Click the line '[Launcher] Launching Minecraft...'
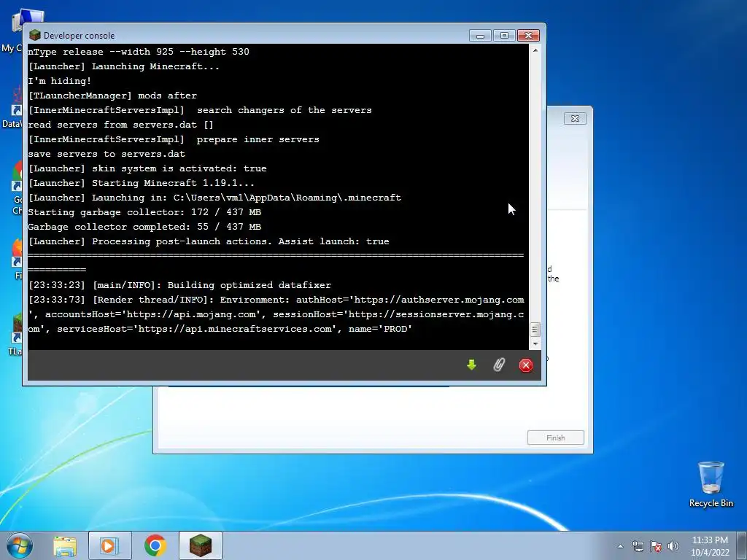The height and width of the screenshot is (560, 747). [124, 66]
